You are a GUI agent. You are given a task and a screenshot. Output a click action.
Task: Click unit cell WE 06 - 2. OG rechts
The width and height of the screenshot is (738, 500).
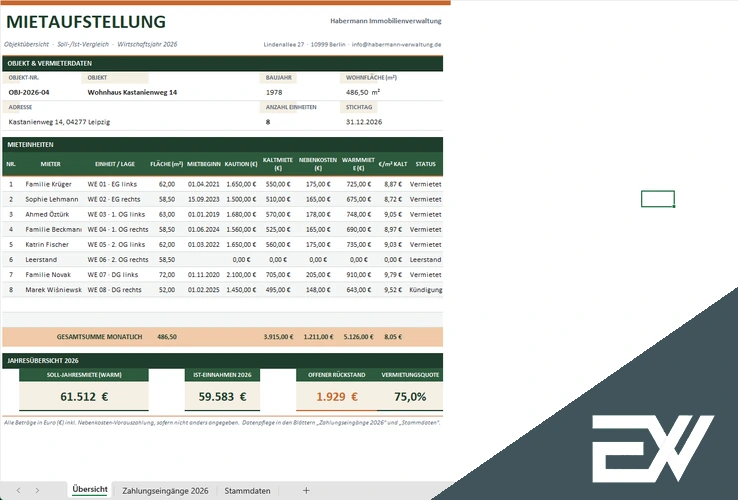[118, 259]
